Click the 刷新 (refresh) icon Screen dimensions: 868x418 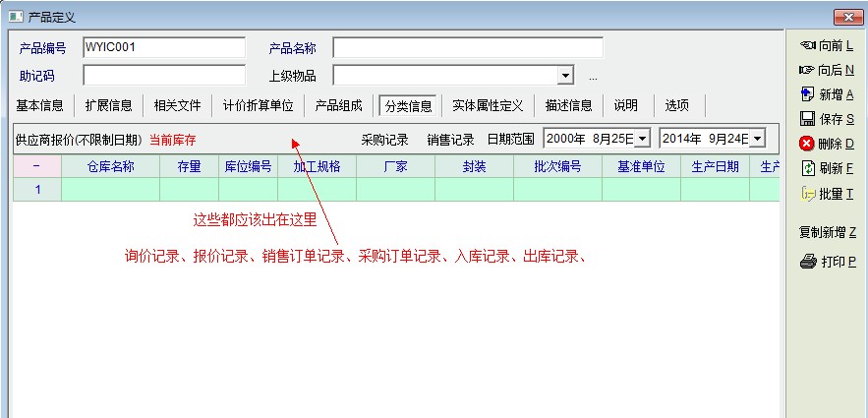pyautogui.click(x=807, y=168)
